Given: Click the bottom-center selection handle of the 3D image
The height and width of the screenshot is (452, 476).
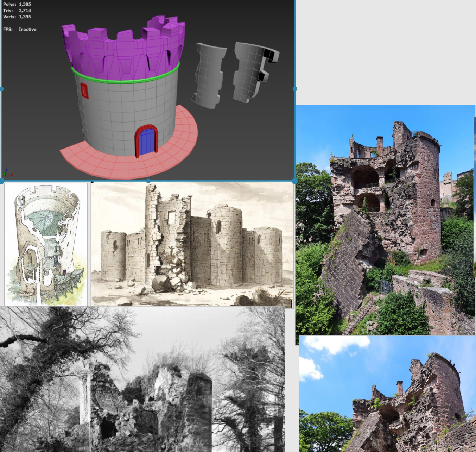Looking at the screenshot, I should click(148, 181).
